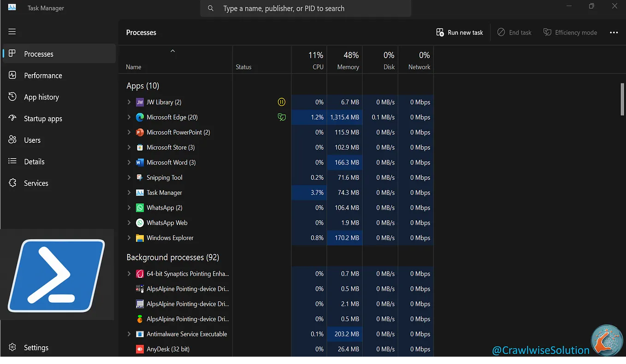Click the Task Manager process row icon

click(x=140, y=193)
